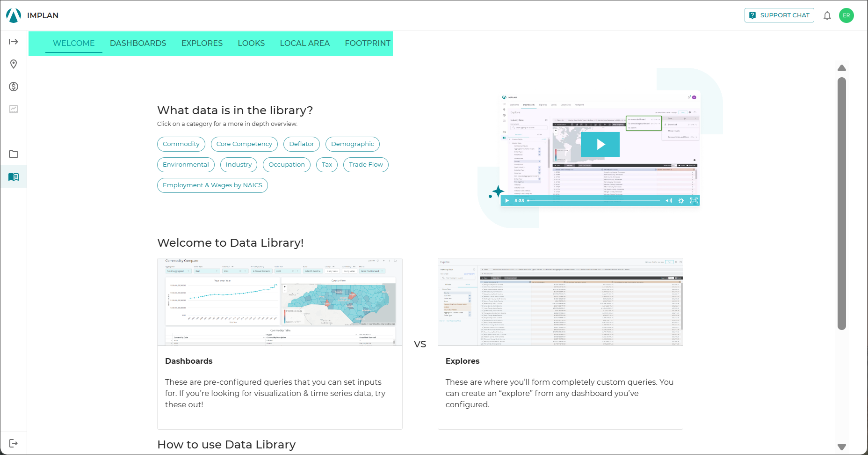Open the location pin sidebar icon
The height and width of the screenshot is (455, 868).
tap(14, 64)
